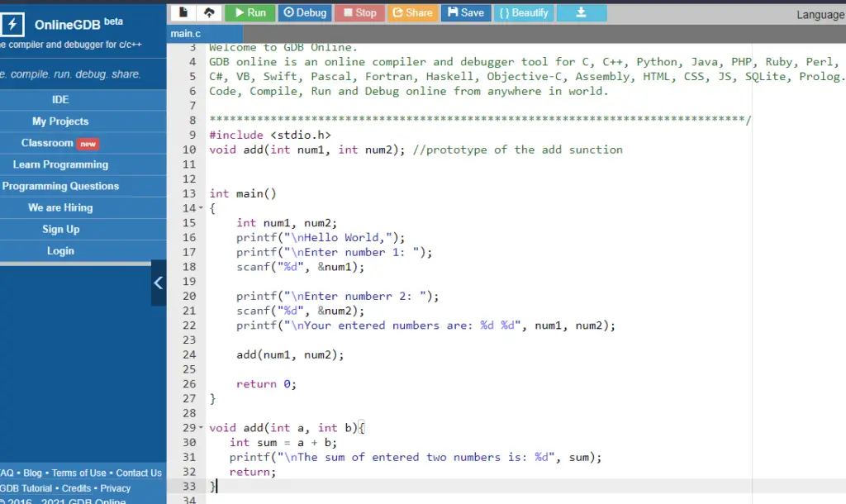Create a new file with the page icon
846x504 pixels.
pos(183,12)
